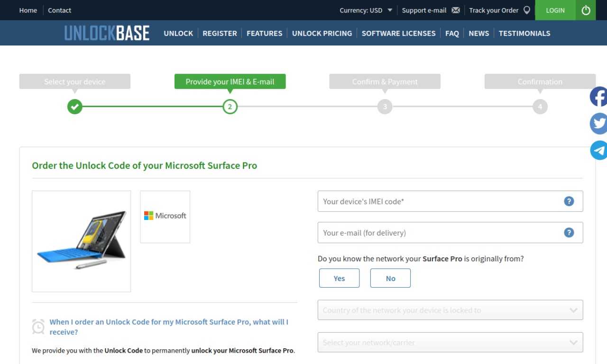Click the Confirmation step tab

[x=540, y=82]
